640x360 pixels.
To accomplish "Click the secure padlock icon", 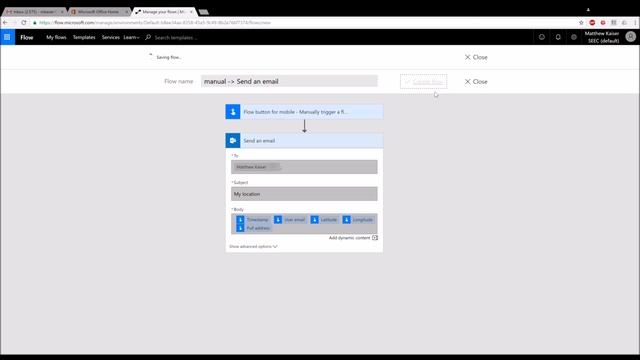I will pyautogui.click(x=35, y=23).
